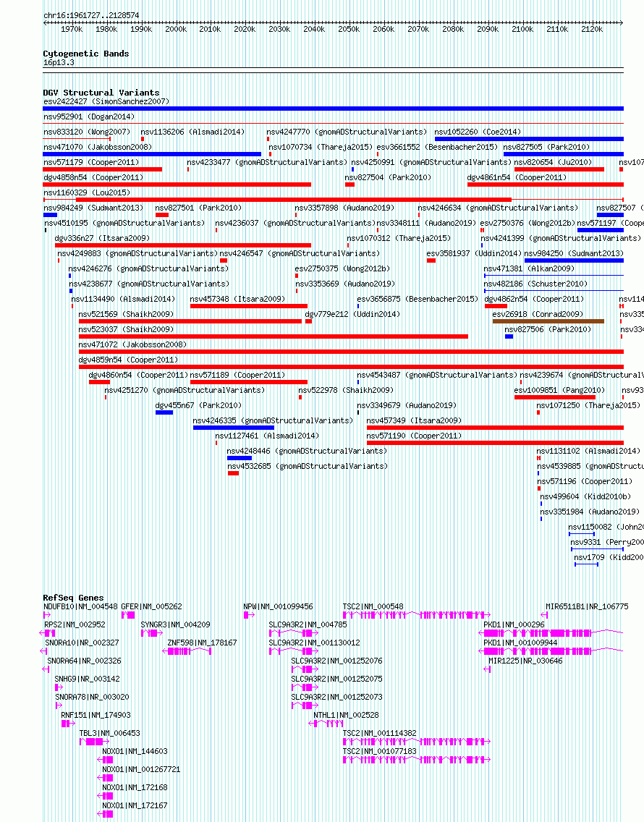Click PKD1|NM_000296 gene label

pos(514,625)
